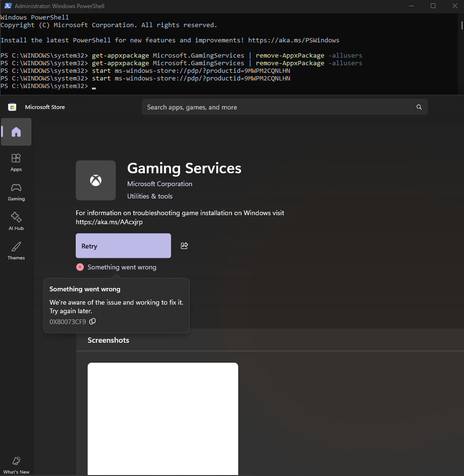The width and height of the screenshot is (464, 476).
Task: Open Utilities & tools category link
Action: pyautogui.click(x=150, y=196)
